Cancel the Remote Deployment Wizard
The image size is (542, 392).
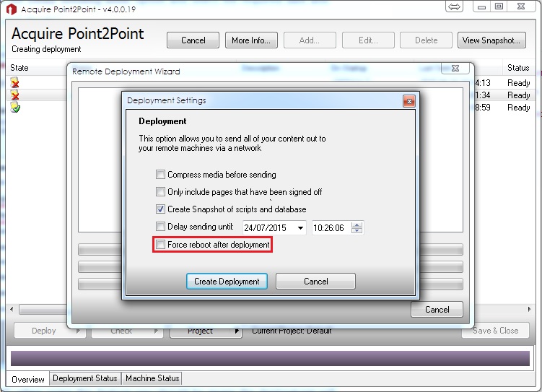tap(437, 310)
